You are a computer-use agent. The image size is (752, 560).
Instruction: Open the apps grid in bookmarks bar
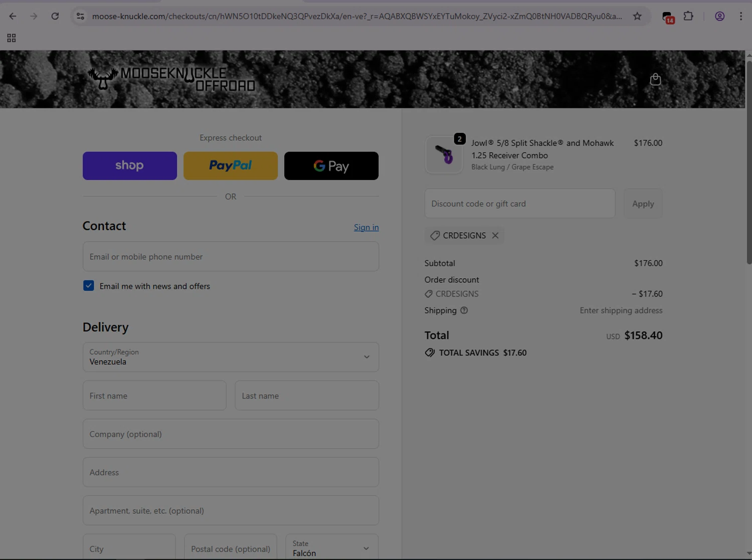12,38
